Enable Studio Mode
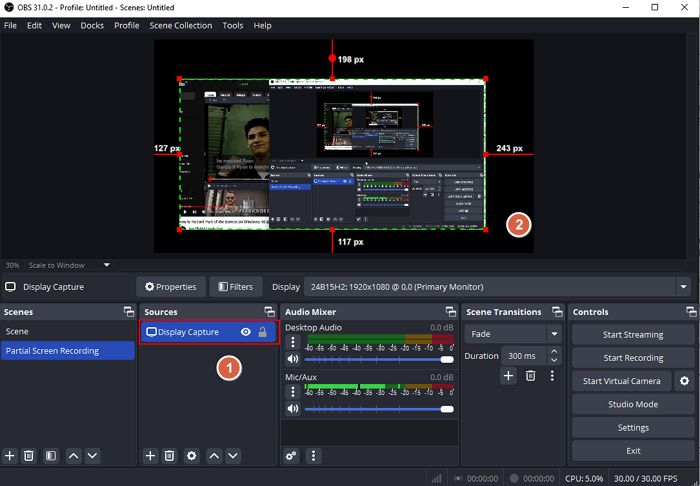 click(x=633, y=404)
